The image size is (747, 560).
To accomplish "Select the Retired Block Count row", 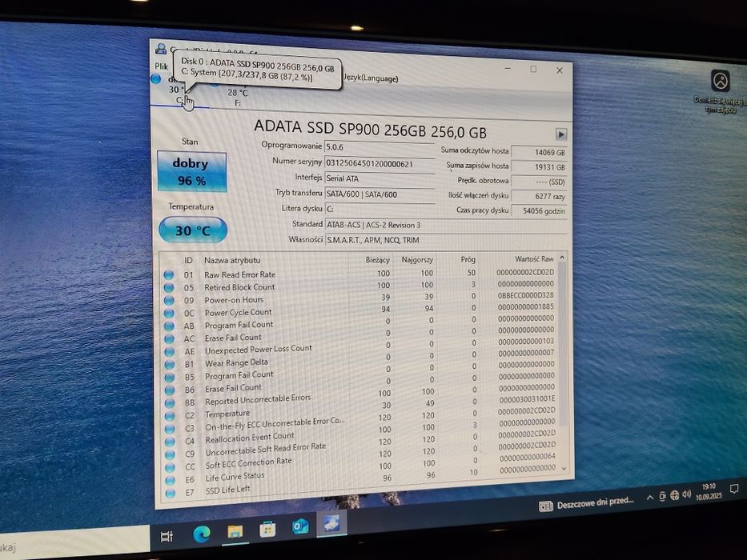I will pos(359,286).
